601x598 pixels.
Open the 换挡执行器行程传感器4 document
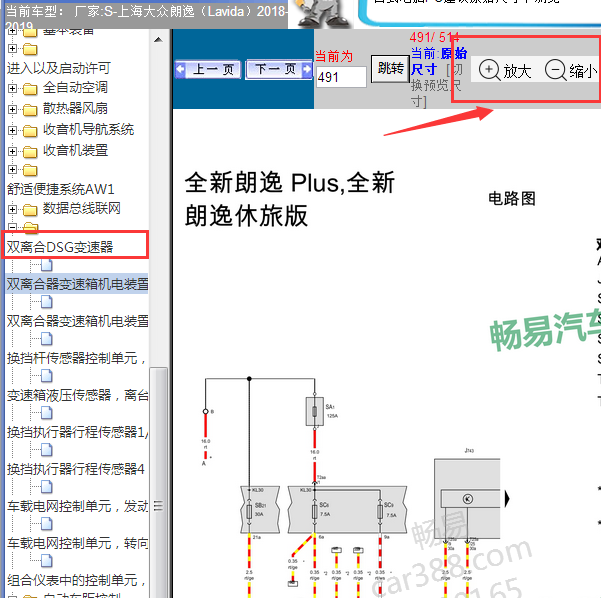click(x=76, y=469)
